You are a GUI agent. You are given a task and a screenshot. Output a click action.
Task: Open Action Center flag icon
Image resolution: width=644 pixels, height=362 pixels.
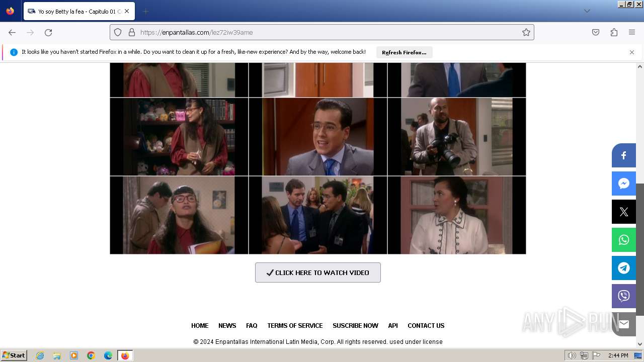(596, 355)
